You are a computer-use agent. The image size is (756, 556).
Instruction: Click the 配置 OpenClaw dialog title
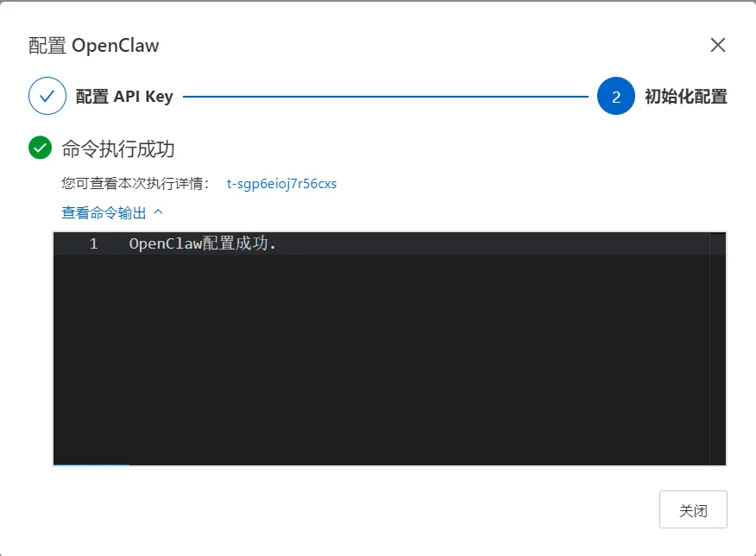(93, 46)
